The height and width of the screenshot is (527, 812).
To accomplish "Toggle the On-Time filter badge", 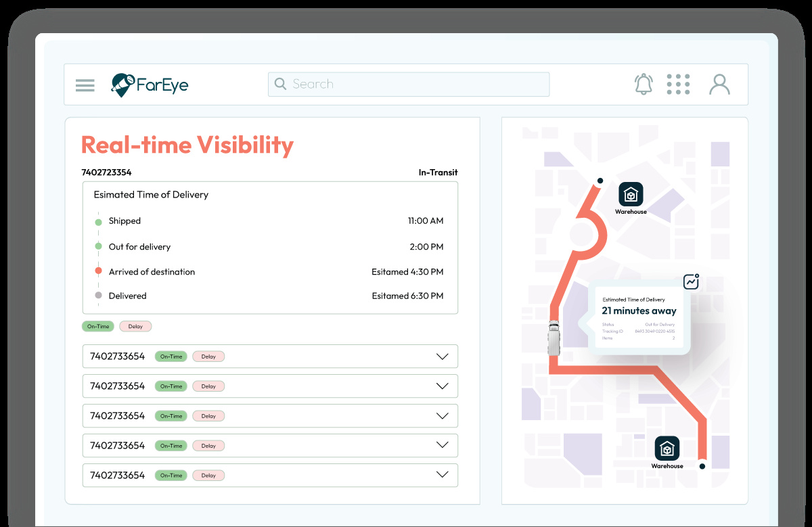I will 98,326.
